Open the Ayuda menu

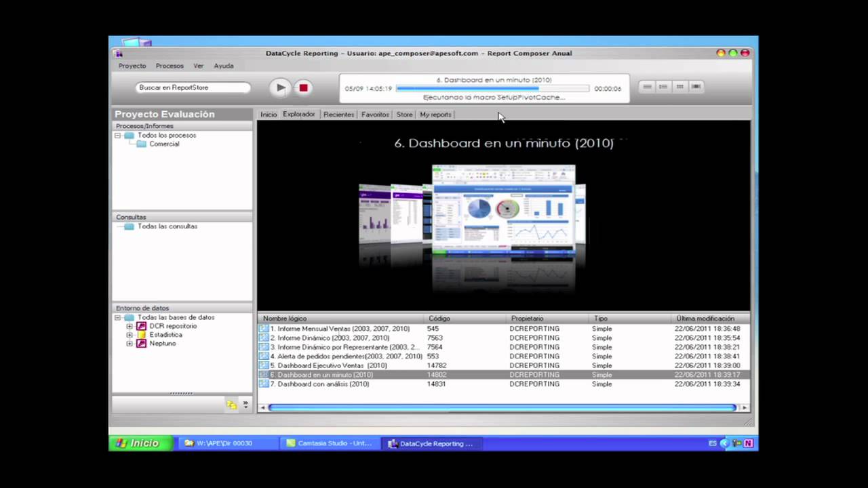pyautogui.click(x=224, y=66)
